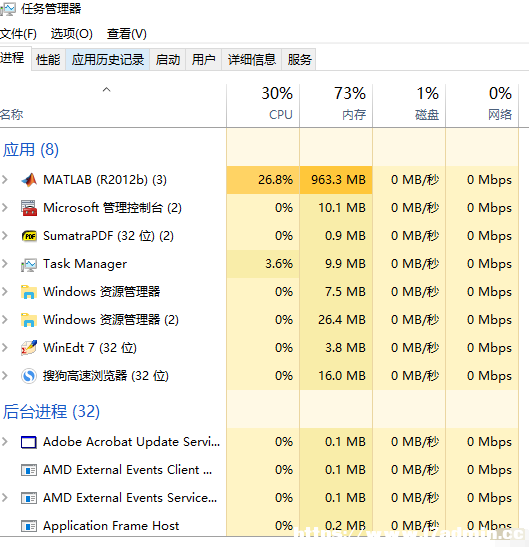This screenshot has height=547, width=529.
Task: Click the WinEdt 7 pen icon
Action: (x=29, y=348)
